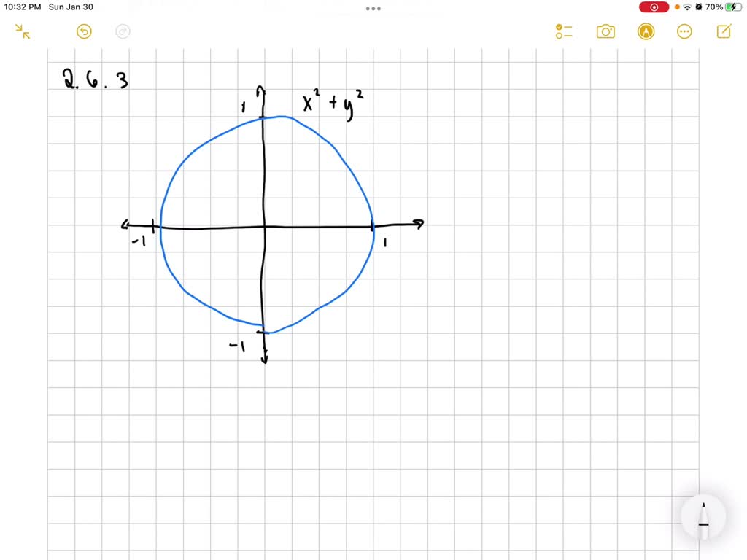This screenshot has width=747, height=560.
Task: Compose a new note
Action: [x=723, y=31]
